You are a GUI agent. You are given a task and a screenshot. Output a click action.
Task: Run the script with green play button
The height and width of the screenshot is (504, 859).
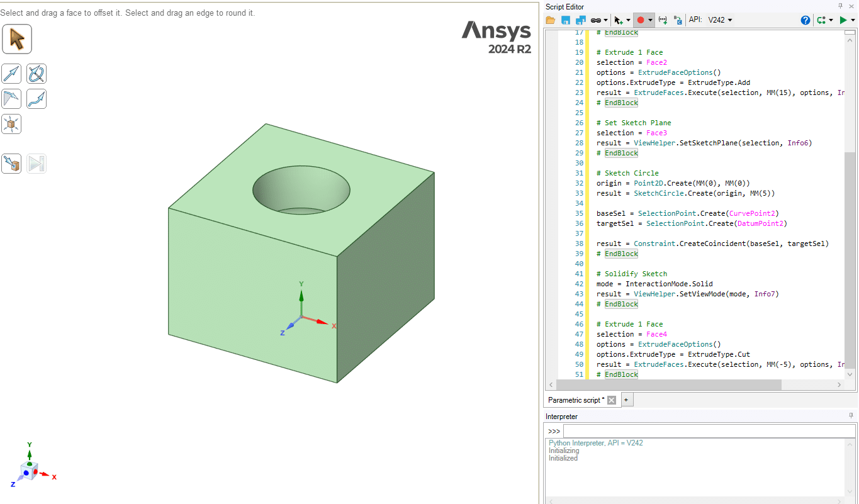click(x=844, y=20)
